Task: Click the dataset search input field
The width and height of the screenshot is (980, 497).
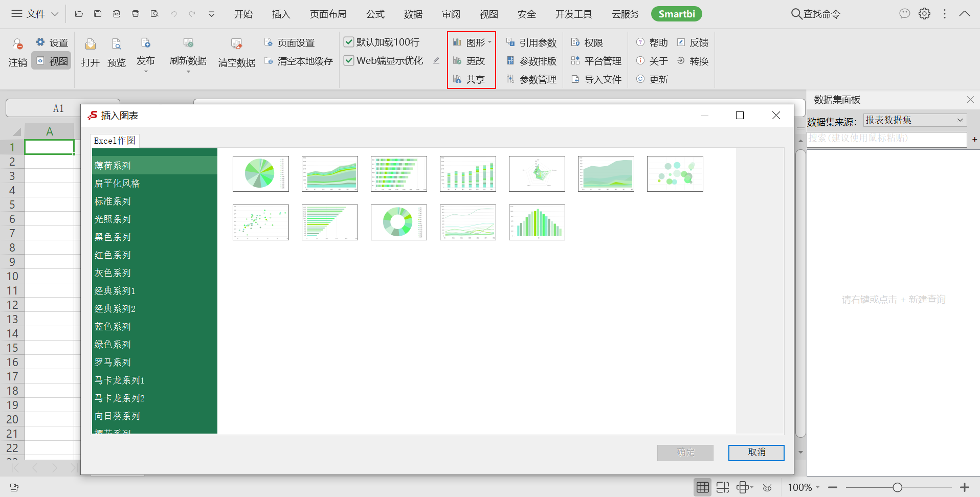Action: [886, 139]
